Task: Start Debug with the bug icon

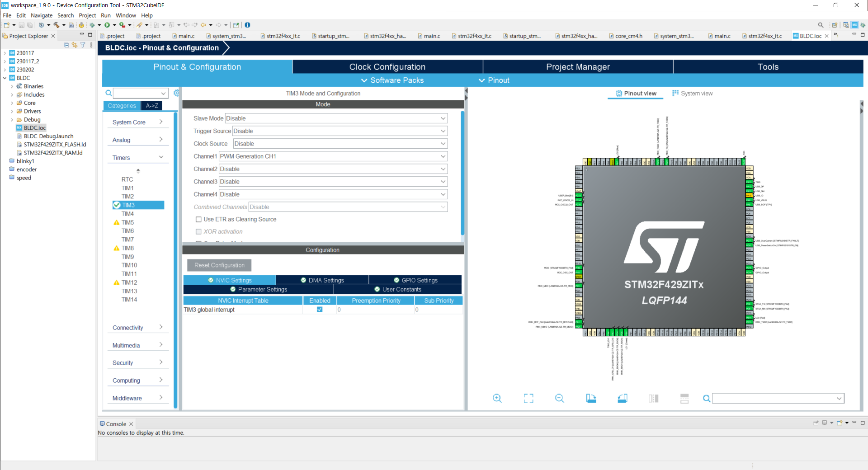Action: (92, 25)
